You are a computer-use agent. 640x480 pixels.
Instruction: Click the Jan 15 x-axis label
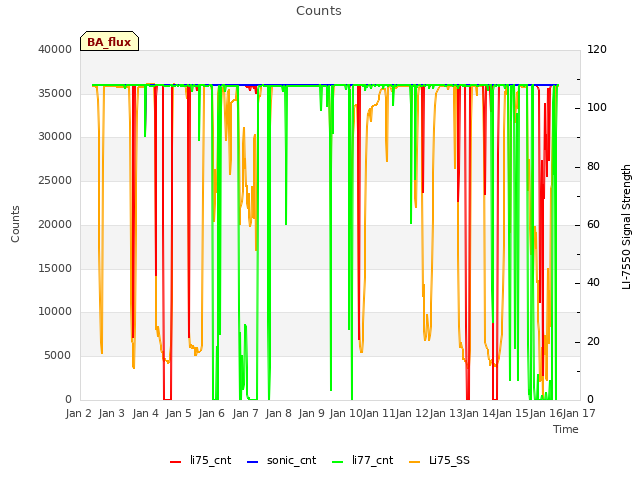(x=512, y=413)
